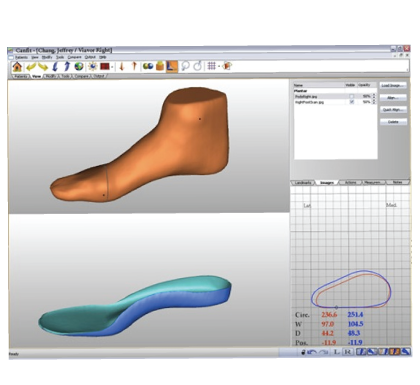Select the magnifier zoom tool icon
The width and height of the screenshot is (420, 385).
click(185, 66)
